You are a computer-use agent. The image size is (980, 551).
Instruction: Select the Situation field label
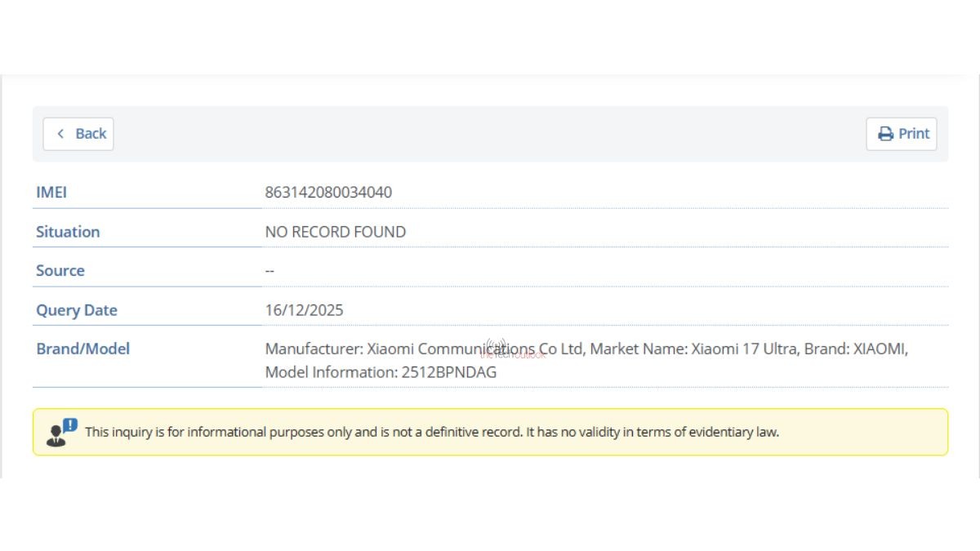68,232
